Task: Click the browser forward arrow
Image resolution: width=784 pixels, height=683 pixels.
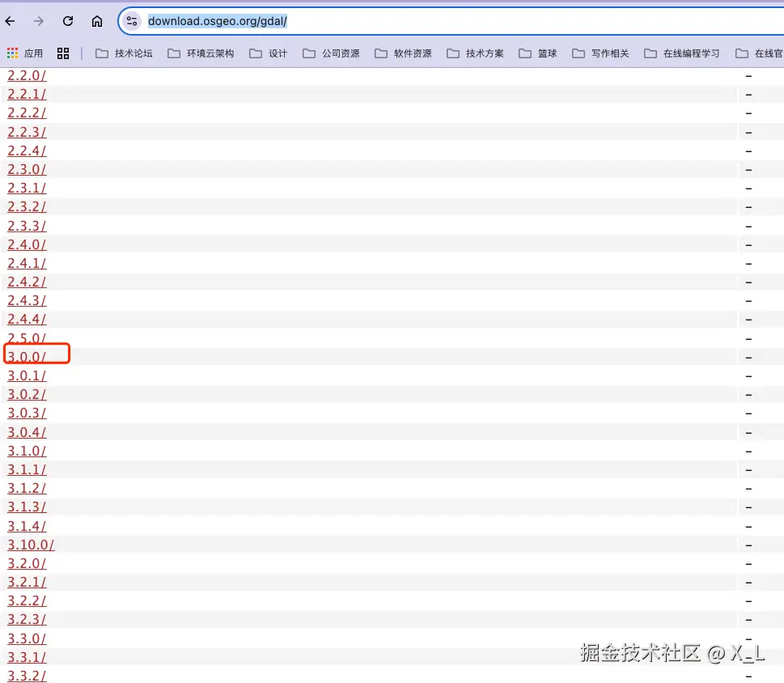Action: click(x=39, y=21)
